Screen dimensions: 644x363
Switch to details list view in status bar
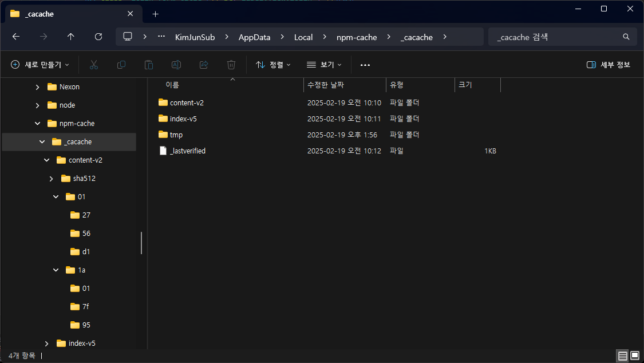(622, 356)
